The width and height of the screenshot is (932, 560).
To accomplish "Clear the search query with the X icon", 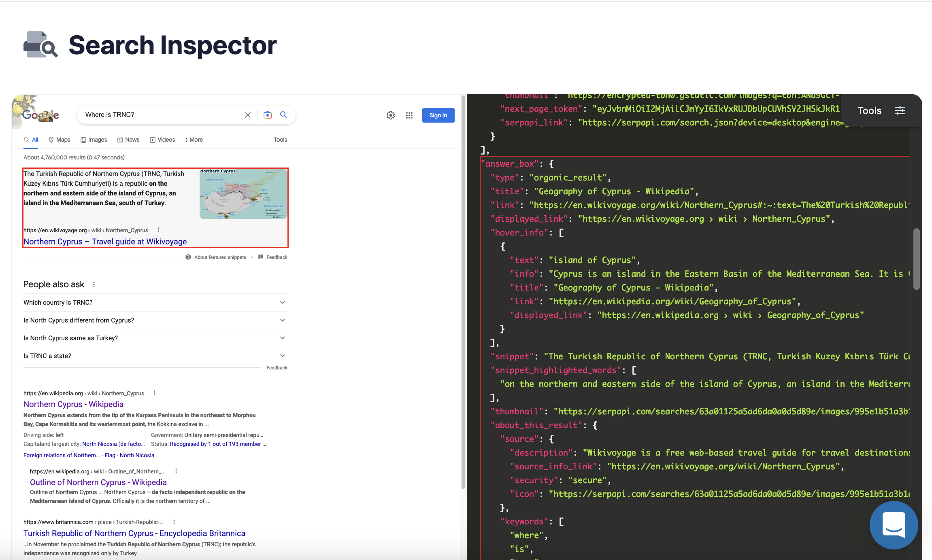I will point(247,115).
